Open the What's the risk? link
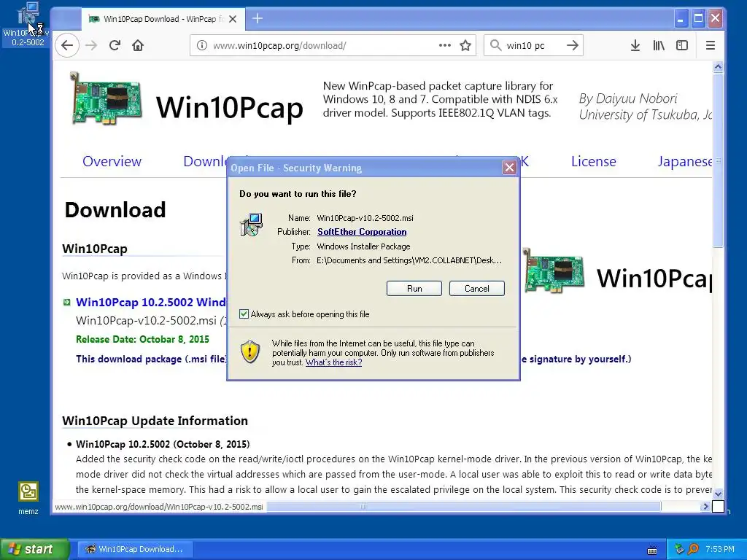747x560 pixels. [x=333, y=362]
